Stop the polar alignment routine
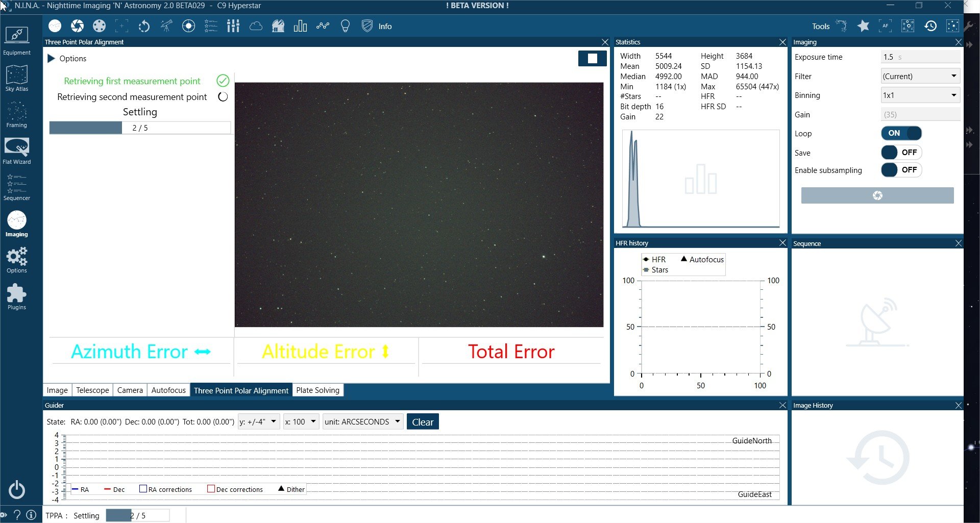 (x=592, y=59)
